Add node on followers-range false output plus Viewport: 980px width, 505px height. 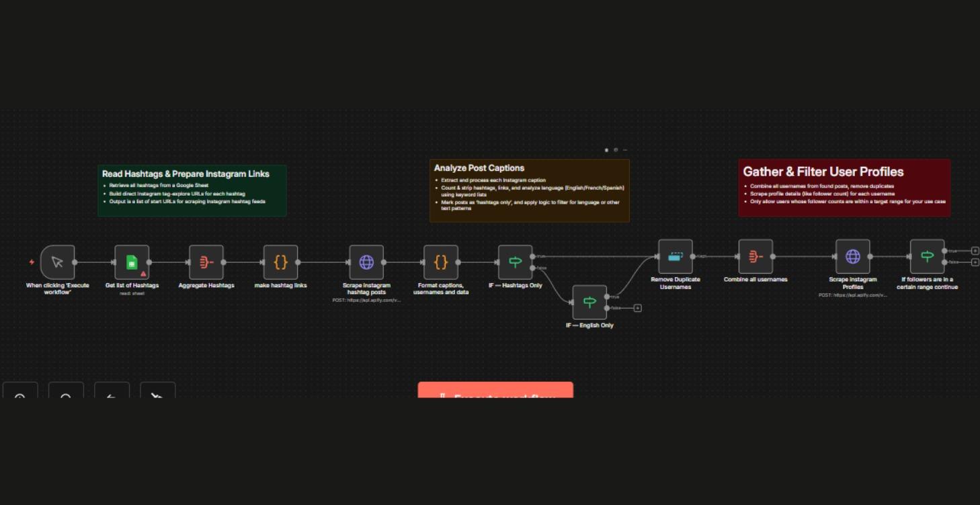[975, 262]
